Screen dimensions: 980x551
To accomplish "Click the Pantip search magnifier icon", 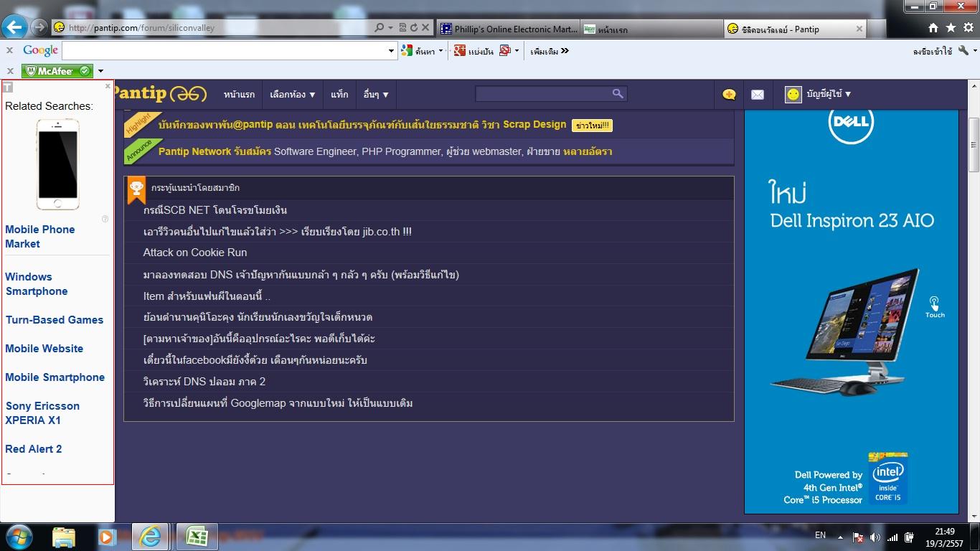I will 618,93.
